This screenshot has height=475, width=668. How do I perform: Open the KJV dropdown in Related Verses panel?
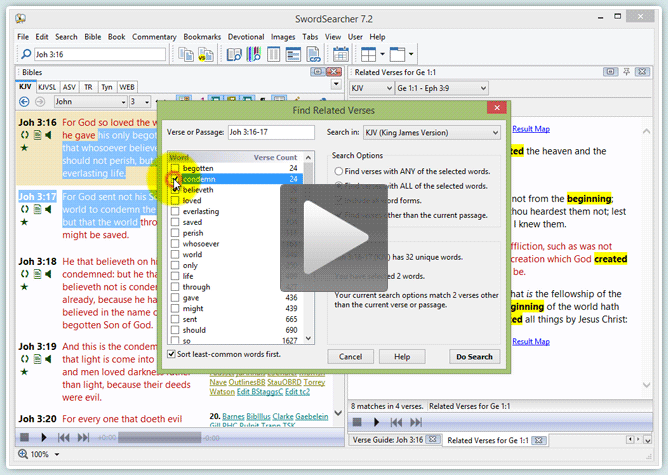[x=371, y=88]
